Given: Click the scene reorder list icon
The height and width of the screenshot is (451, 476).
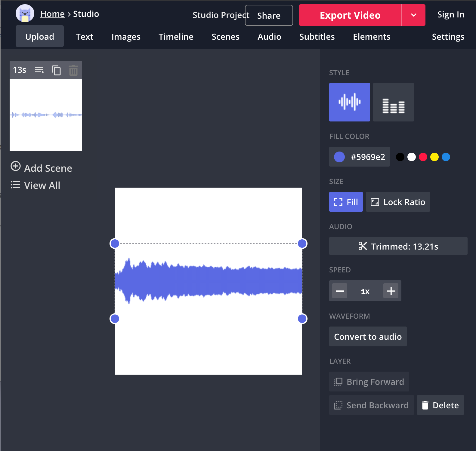Looking at the screenshot, I should (39, 70).
